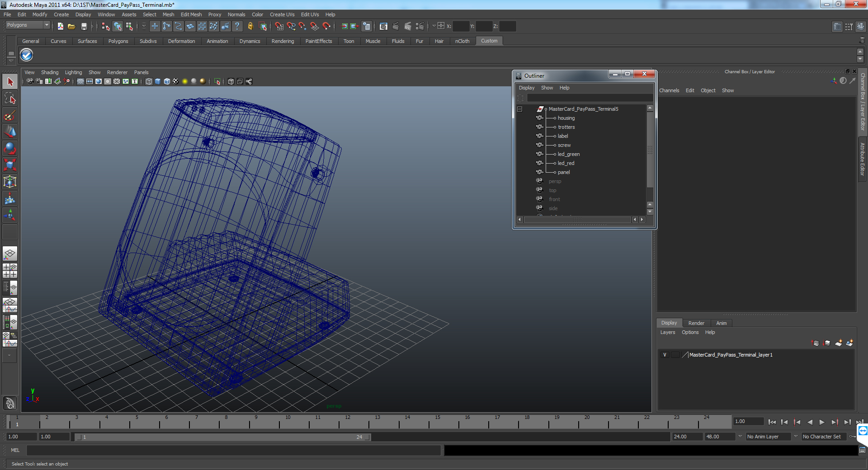
Task: Click the Open Scene folder icon
Action: point(71,27)
